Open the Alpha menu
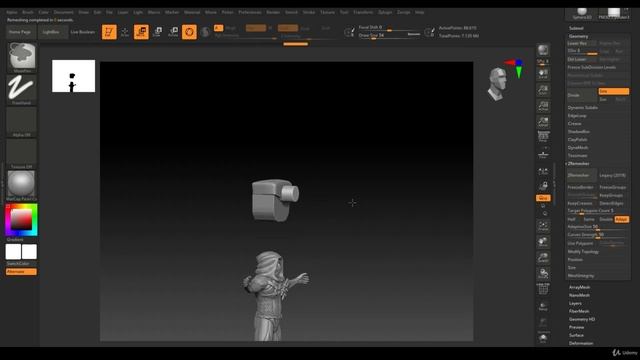The image size is (640, 360). [12, 12]
